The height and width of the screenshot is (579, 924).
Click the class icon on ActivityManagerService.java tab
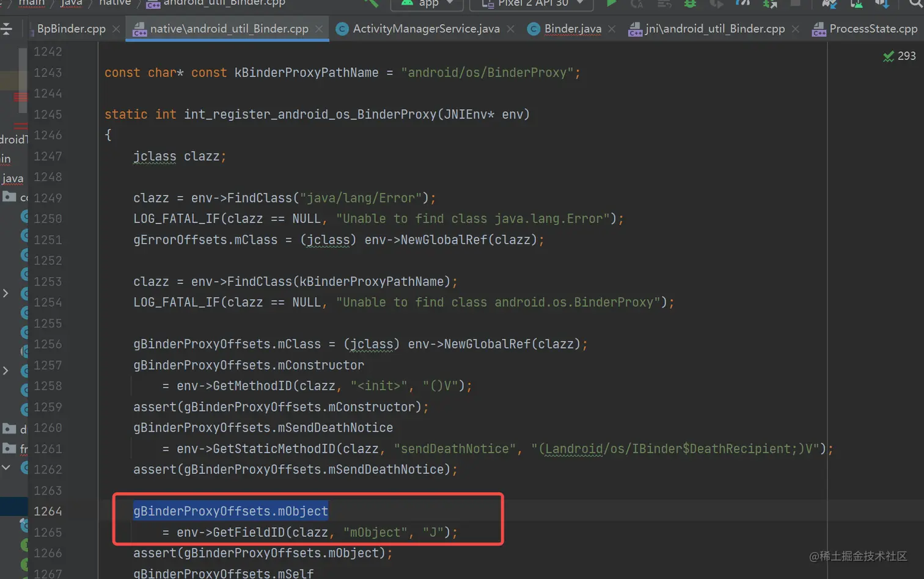point(342,29)
